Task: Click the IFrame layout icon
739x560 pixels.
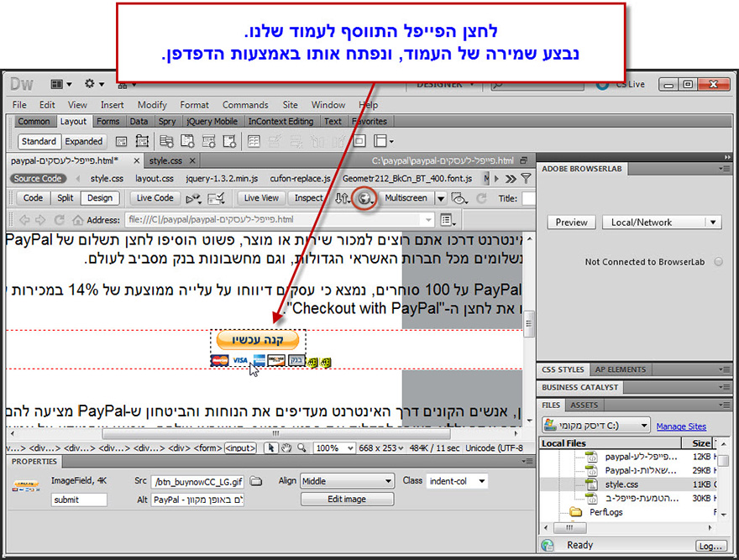Action: pos(359,141)
